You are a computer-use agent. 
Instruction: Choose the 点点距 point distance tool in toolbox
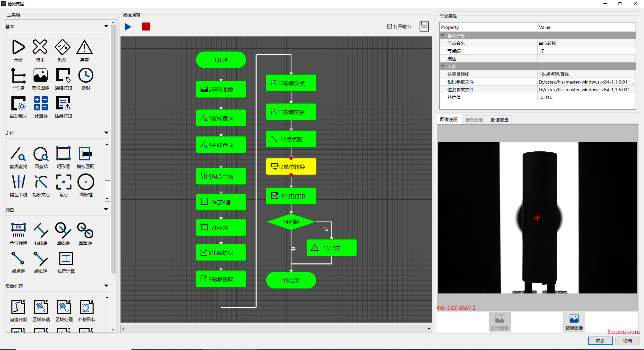click(18, 258)
